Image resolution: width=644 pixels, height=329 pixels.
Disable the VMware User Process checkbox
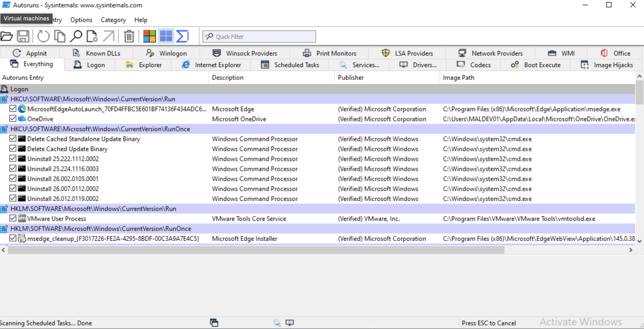13,218
